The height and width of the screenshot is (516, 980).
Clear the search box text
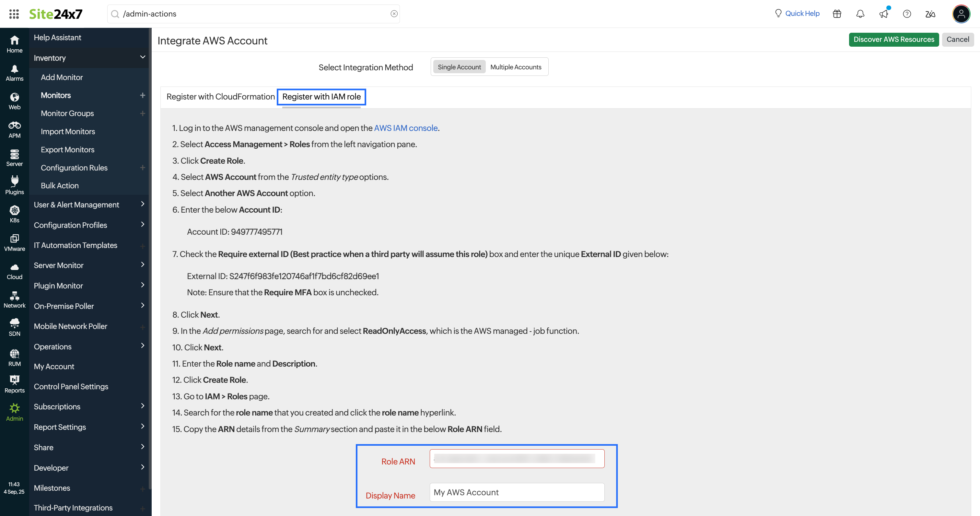[394, 14]
